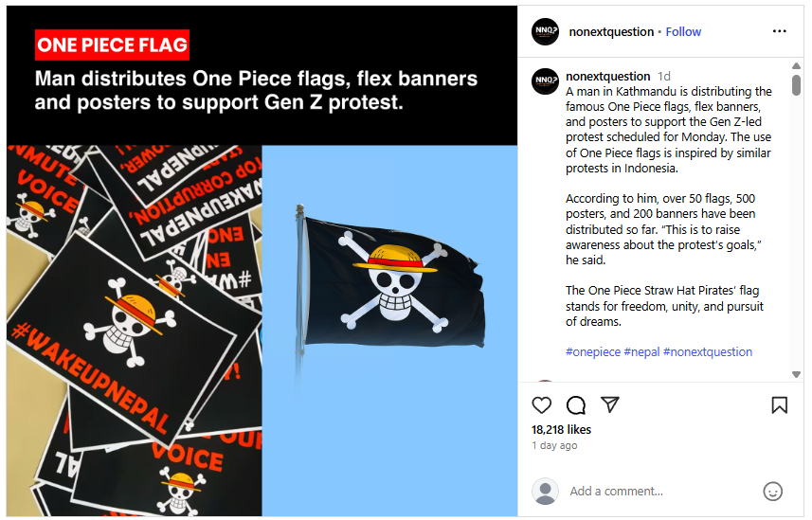Screen dimensions: 812x520
Task: Click the caption scrollbar thumb
Action: [796, 85]
